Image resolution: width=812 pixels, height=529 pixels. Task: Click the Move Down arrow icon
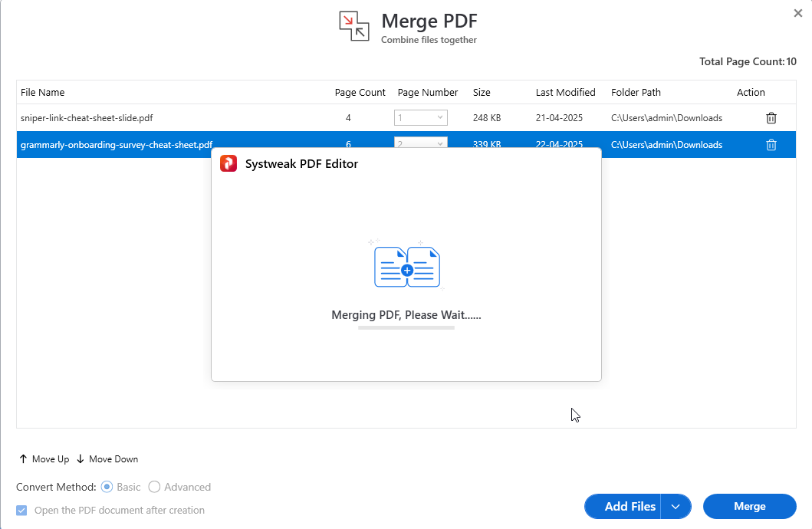click(81, 459)
